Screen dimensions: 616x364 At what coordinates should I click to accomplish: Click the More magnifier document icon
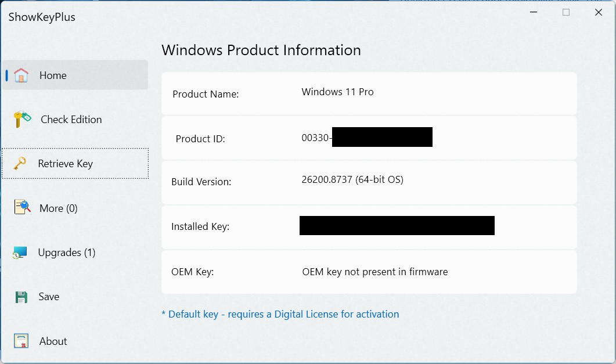pyautogui.click(x=23, y=207)
